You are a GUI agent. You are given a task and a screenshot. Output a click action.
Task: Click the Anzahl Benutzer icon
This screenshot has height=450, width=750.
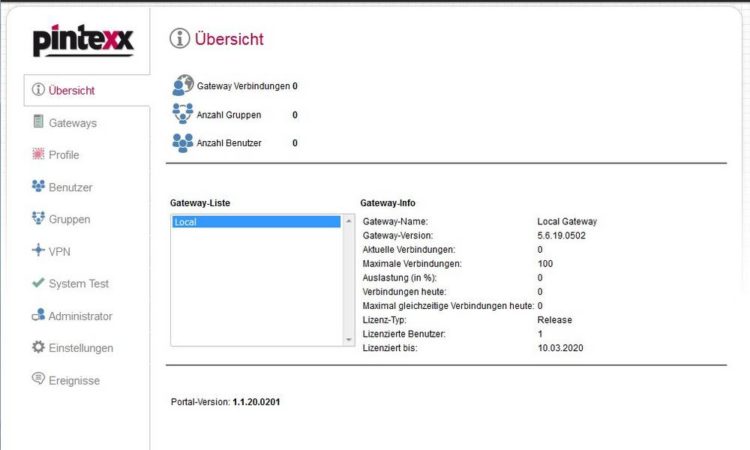tap(183, 143)
